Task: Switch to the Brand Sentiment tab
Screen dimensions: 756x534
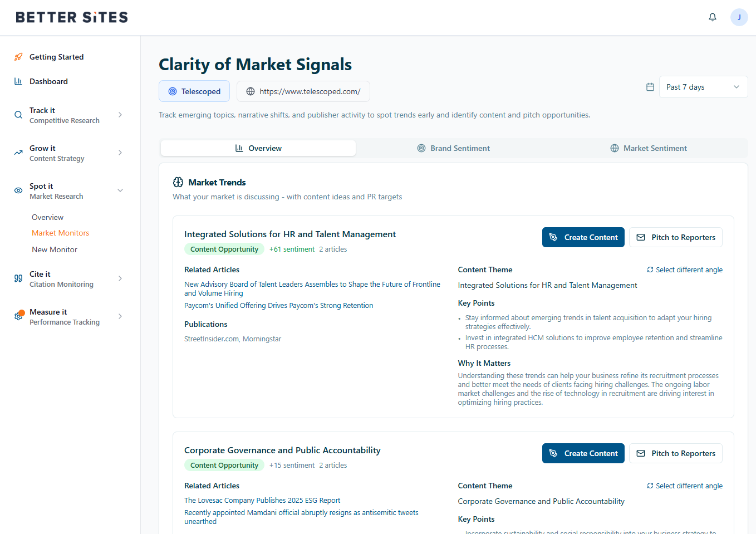Action: pyautogui.click(x=454, y=148)
